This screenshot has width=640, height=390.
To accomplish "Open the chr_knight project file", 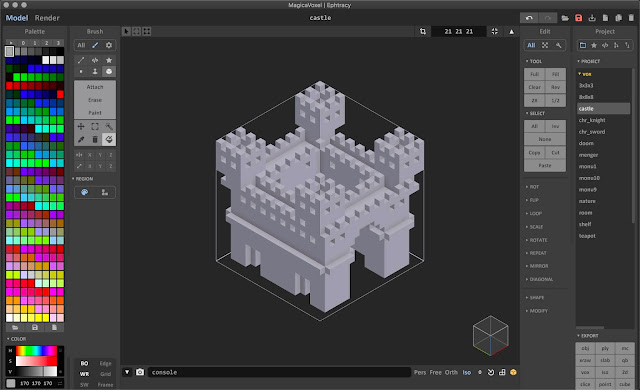I will click(x=592, y=120).
